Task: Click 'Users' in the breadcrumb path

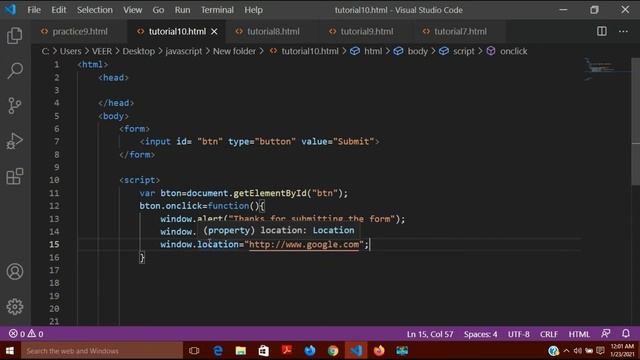Action: click(x=71, y=51)
